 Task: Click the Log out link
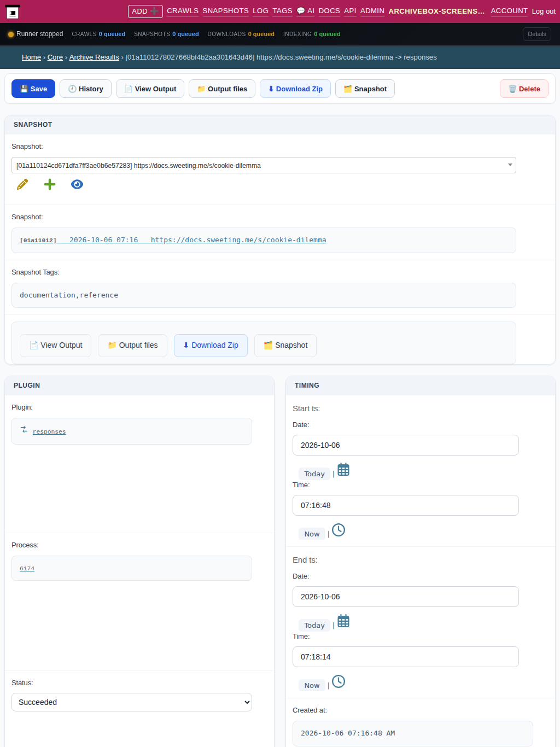tap(544, 11)
